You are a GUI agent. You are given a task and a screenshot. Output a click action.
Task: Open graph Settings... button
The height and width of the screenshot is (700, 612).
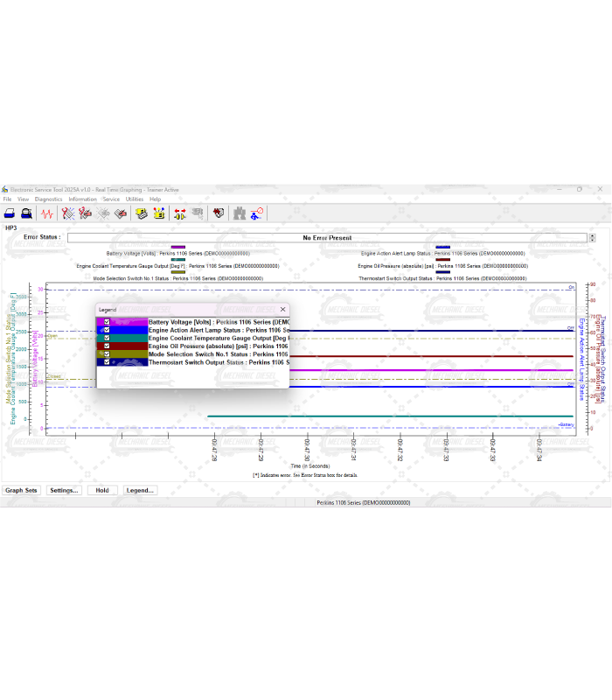coord(64,491)
